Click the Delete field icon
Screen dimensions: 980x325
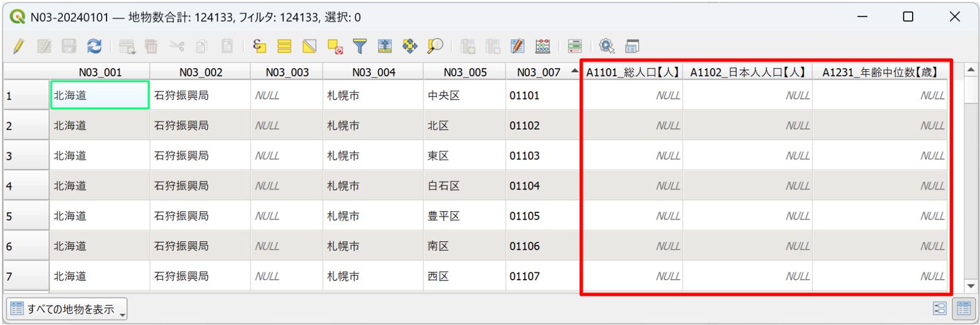coord(492,46)
